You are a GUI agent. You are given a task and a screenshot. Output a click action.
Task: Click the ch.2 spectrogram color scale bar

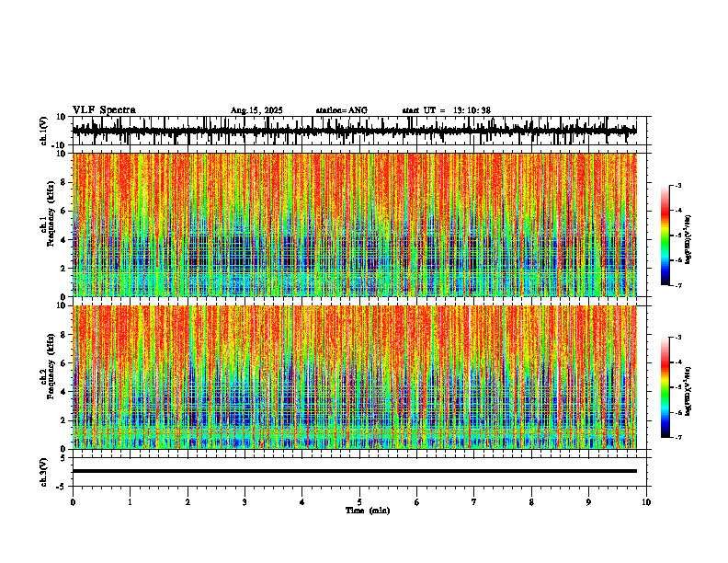(x=665, y=387)
